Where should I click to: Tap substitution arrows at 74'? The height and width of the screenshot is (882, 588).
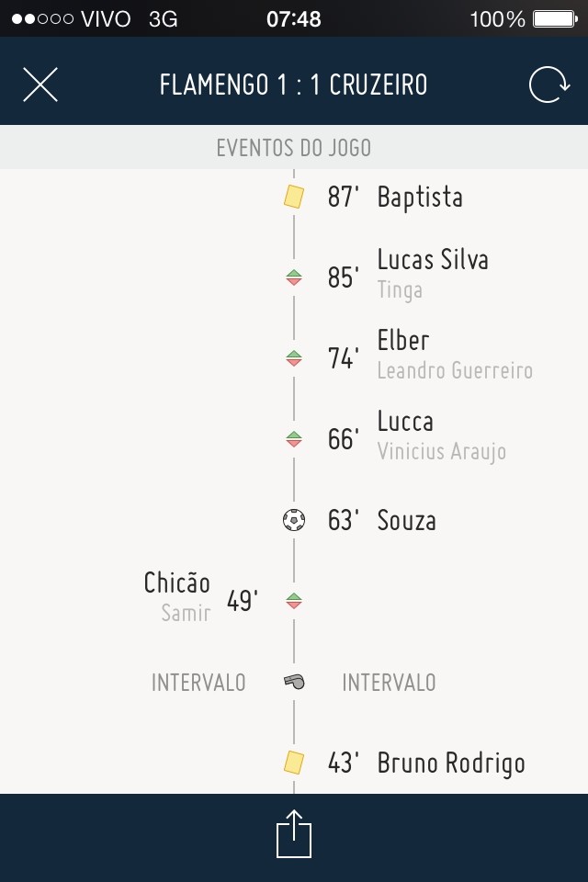[x=294, y=358]
